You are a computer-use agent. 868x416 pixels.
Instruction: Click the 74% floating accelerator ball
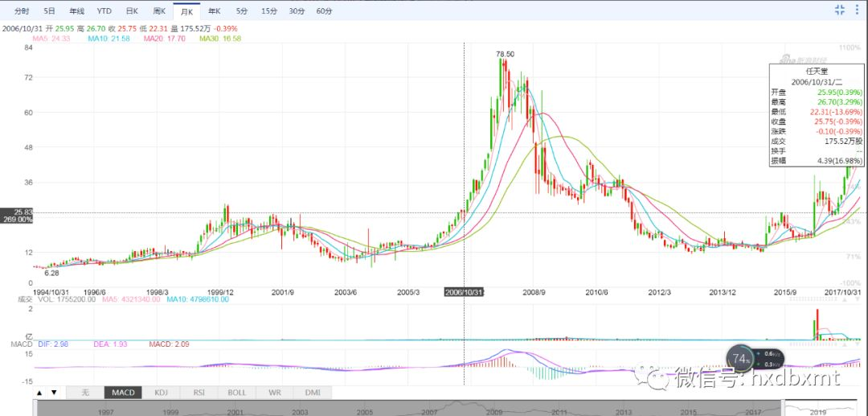[x=740, y=358]
